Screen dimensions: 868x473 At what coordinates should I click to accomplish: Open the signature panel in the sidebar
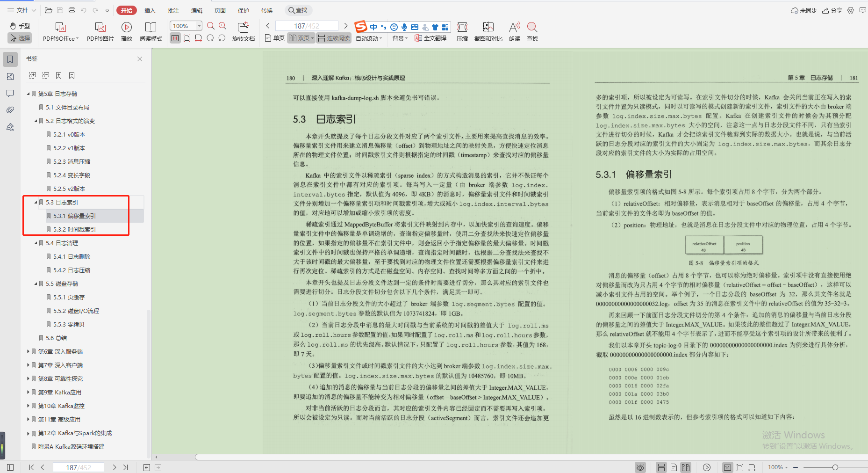(x=10, y=127)
